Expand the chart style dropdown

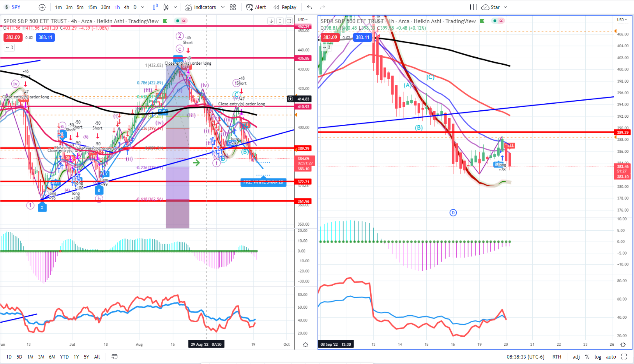(175, 7)
